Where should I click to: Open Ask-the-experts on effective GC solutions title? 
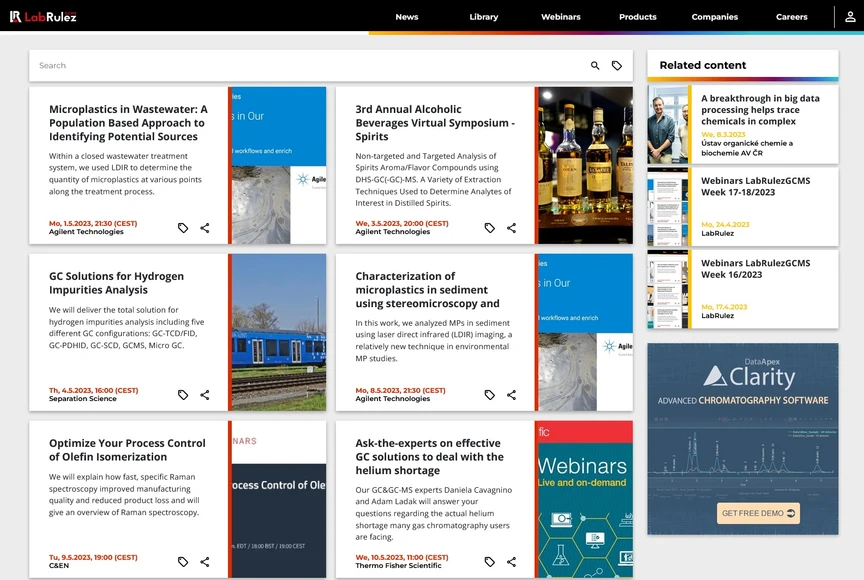click(x=429, y=457)
